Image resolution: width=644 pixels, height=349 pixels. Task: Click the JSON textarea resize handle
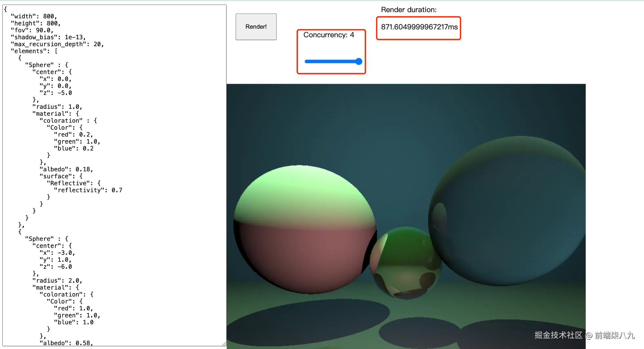click(x=224, y=344)
